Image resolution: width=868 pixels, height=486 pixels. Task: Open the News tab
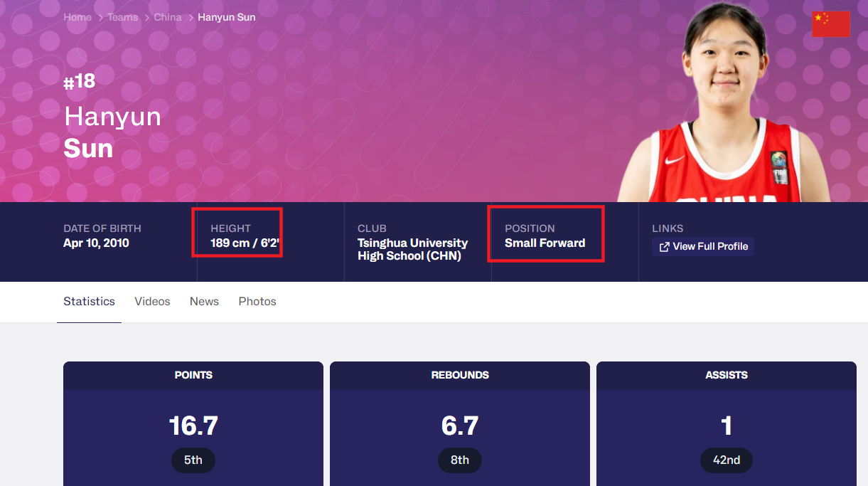(204, 302)
